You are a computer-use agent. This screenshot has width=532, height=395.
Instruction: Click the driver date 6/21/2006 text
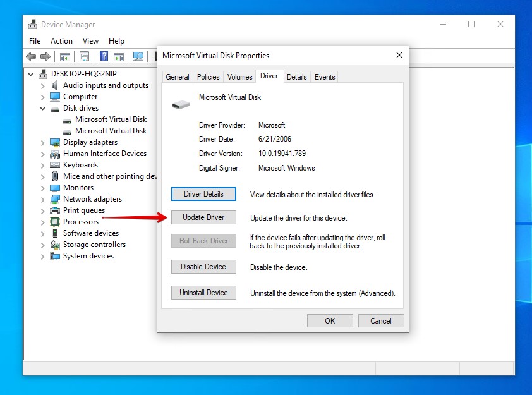tap(275, 139)
